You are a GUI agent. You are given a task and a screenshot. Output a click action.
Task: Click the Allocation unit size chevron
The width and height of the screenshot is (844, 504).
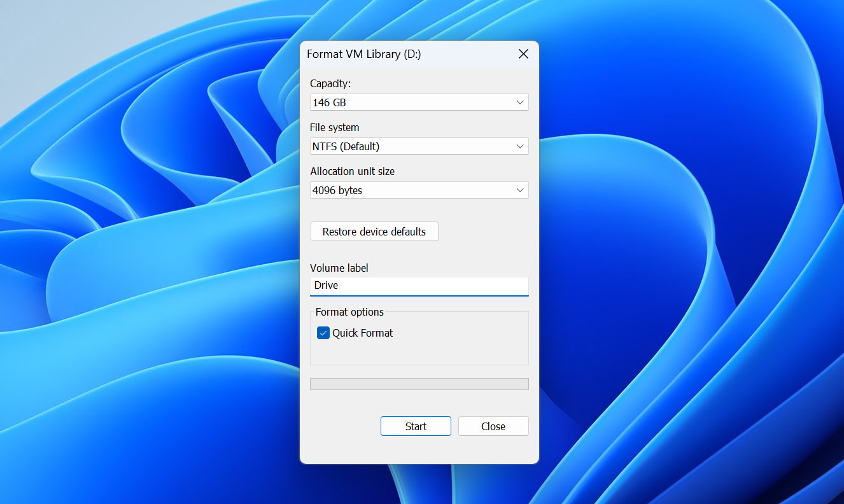click(520, 190)
